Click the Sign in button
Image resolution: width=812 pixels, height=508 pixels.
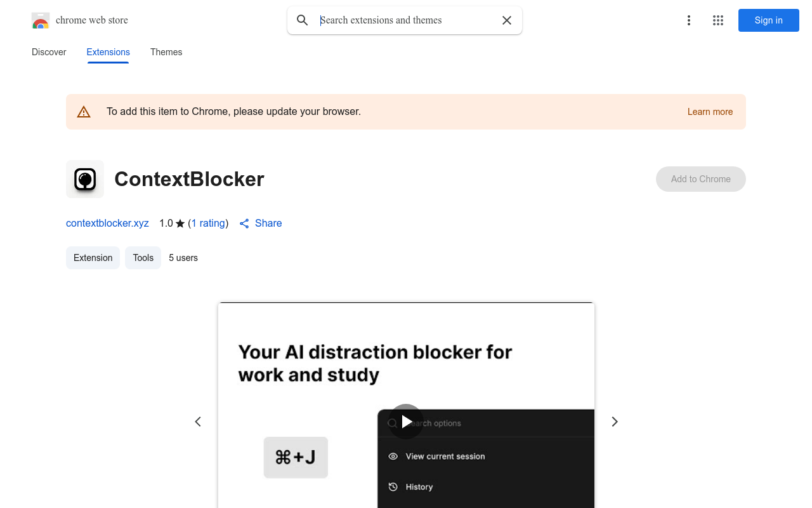tap(768, 20)
